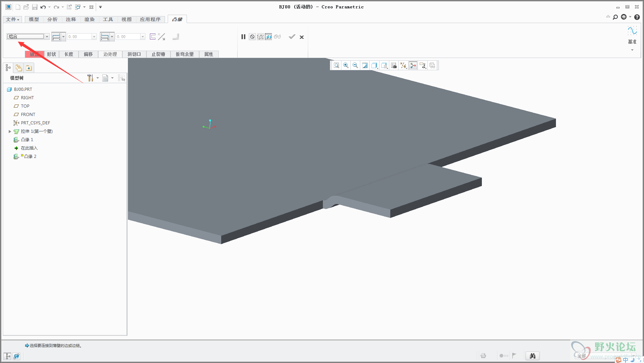Select the folder browser navigator tab
644x363 pixels.
click(19, 68)
